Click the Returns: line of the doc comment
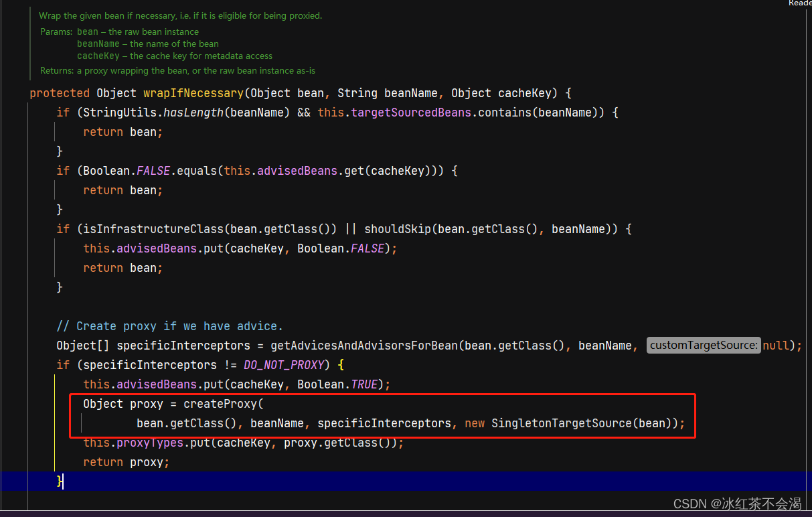 (x=177, y=70)
